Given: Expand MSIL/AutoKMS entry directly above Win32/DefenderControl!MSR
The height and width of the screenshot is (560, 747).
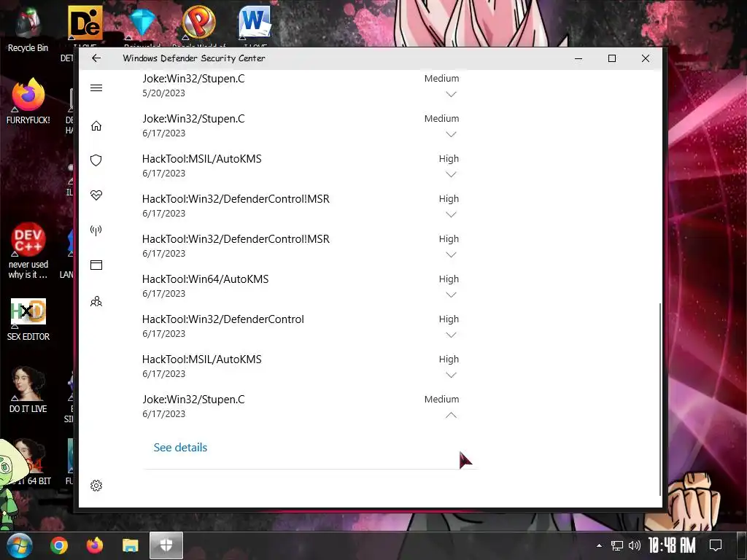Looking at the screenshot, I should pos(451,174).
